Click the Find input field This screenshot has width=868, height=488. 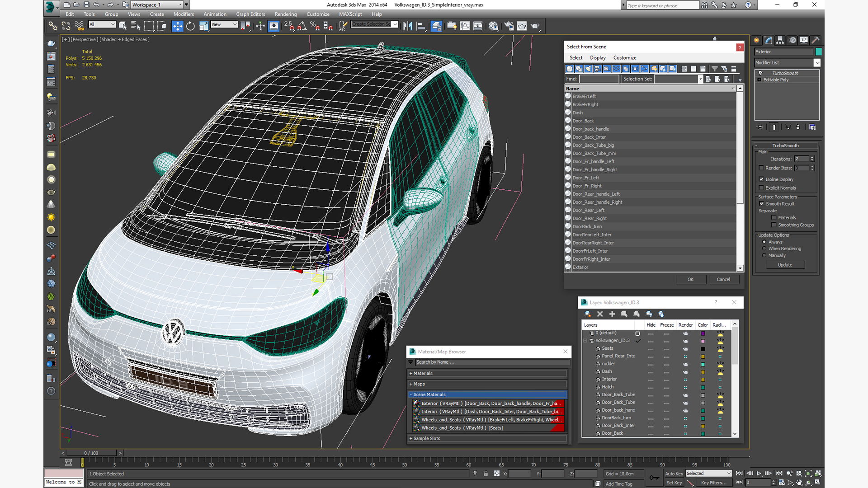coord(599,79)
